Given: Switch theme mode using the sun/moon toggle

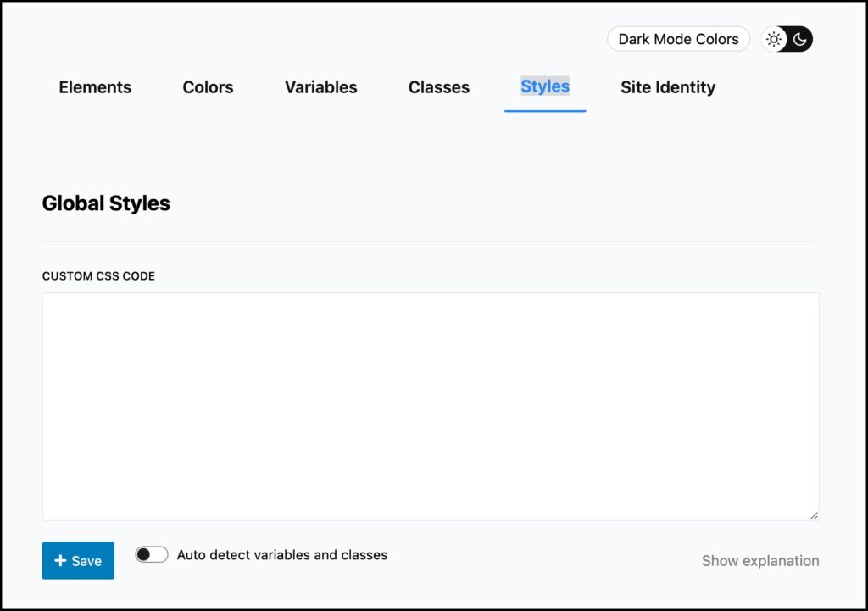Looking at the screenshot, I should pos(787,38).
